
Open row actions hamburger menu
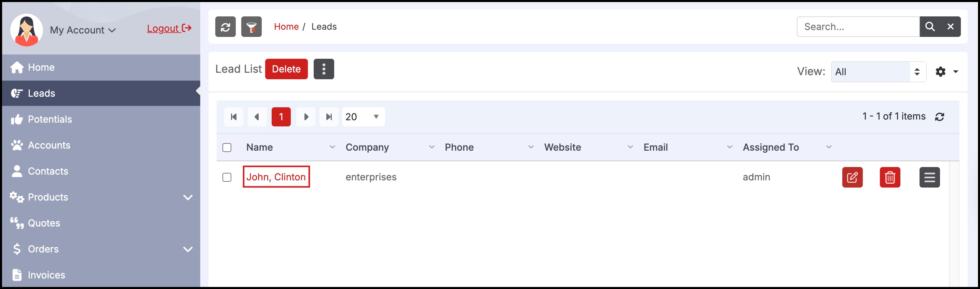pos(929,177)
